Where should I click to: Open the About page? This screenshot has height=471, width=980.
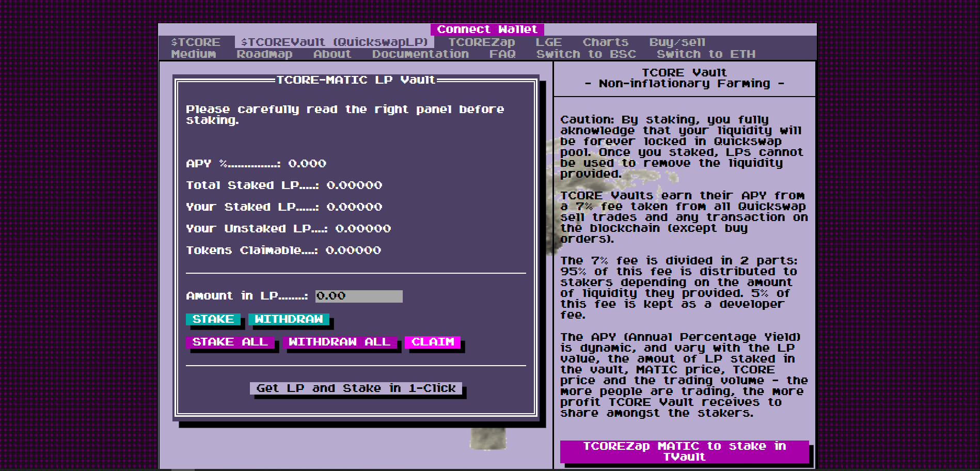[332, 54]
